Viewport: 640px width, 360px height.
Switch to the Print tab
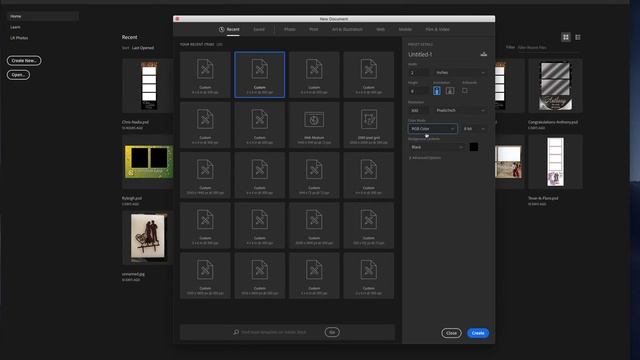(x=313, y=29)
